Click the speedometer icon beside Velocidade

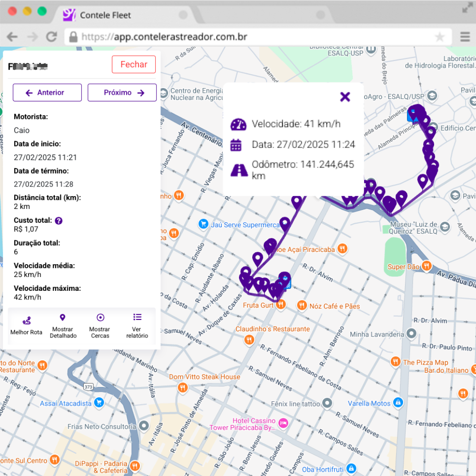click(x=238, y=124)
